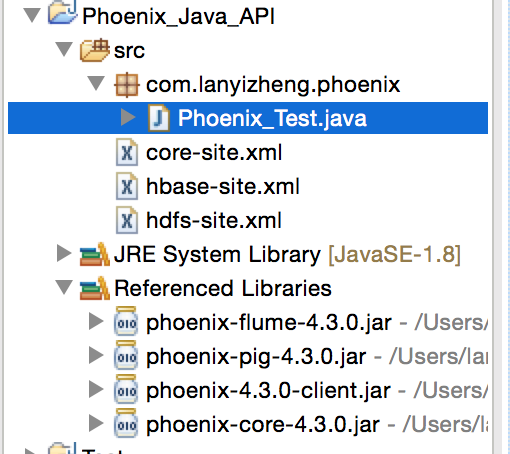Open hdfs-site.xml file entry
This screenshot has height=454, width=510.
(214, 220)
